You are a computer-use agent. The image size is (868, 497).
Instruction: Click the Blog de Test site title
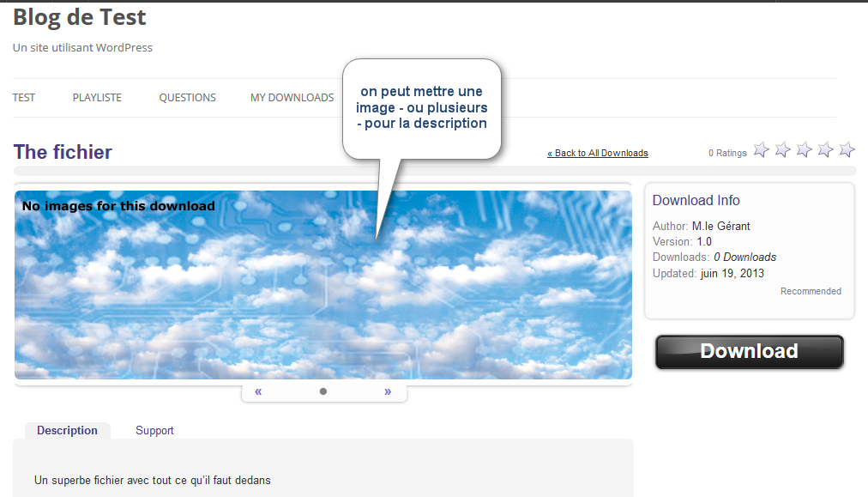pyautogui.click(x=79, y=17)
